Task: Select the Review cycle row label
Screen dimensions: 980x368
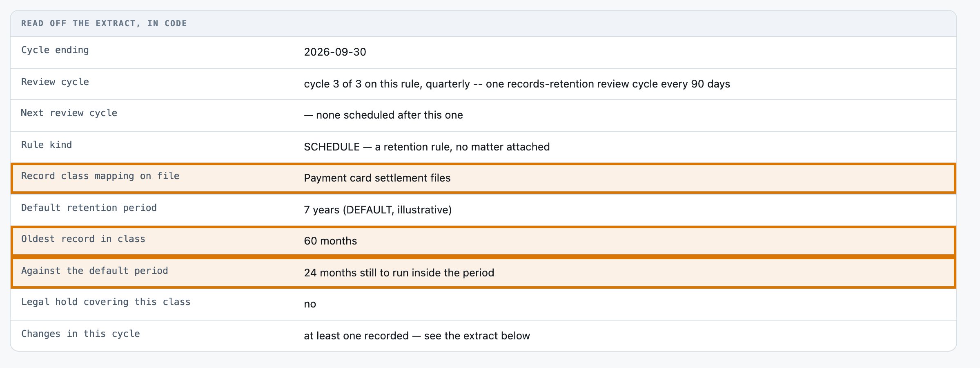Action: point(55,82)
